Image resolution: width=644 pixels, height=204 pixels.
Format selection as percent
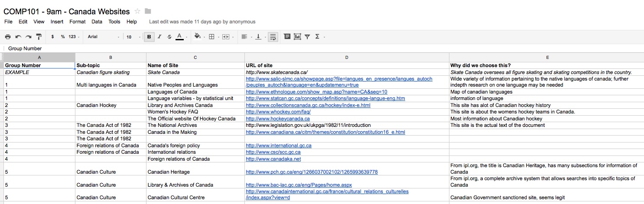(63, 37)
